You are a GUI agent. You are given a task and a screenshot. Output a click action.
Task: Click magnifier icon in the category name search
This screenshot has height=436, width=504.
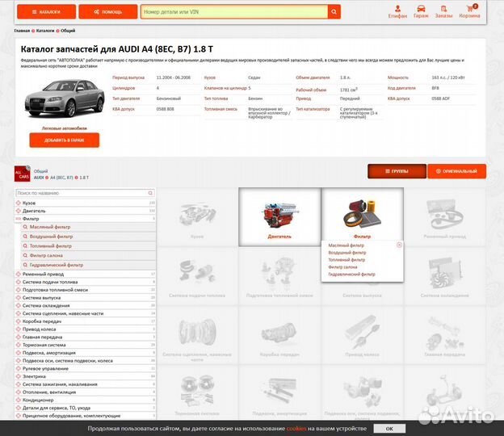pyautogui.click(x=151, y=194)
